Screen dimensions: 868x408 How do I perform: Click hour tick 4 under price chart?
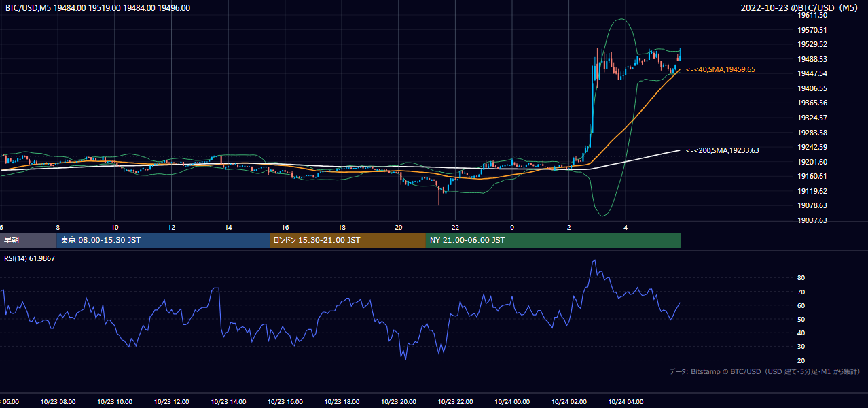626,227
